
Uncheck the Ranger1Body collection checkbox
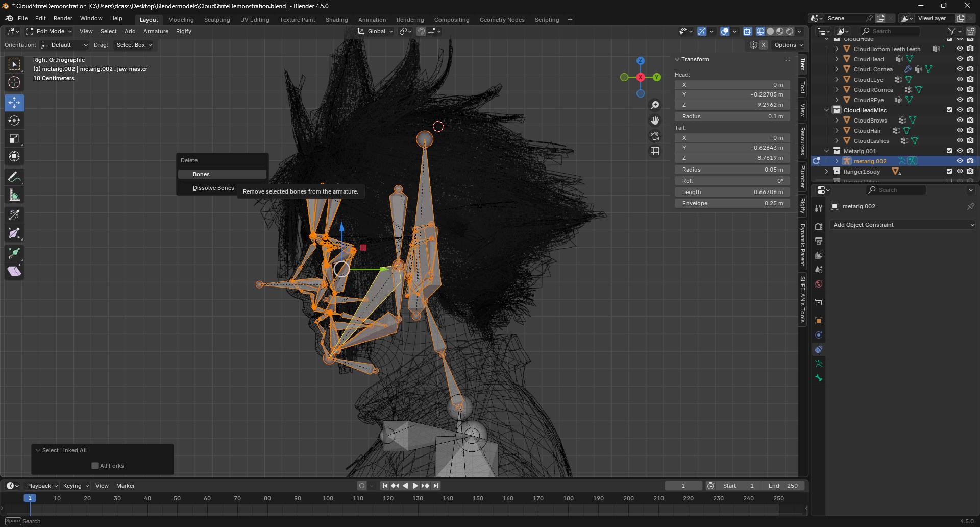[949, 172]
